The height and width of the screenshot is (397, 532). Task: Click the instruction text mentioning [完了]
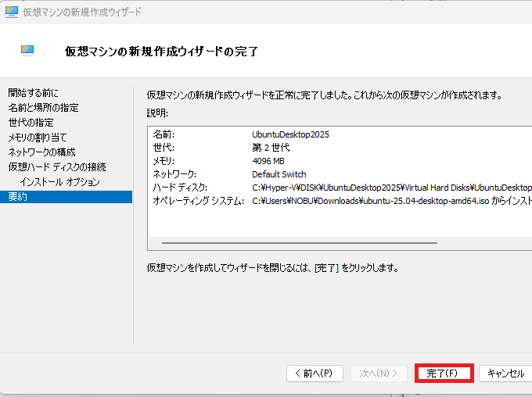tap(272, 268)
